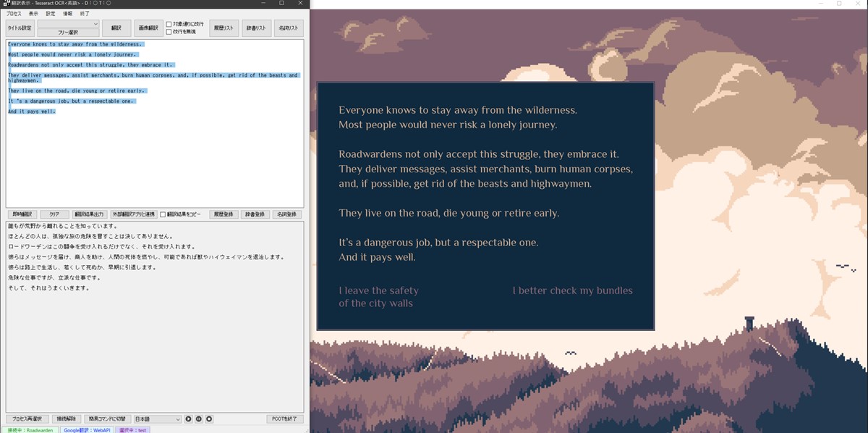The width and height of the screenshot is (868, 433).
Task: Click the Google翻訳：WebAPI status label
Action: pos(86,429)
